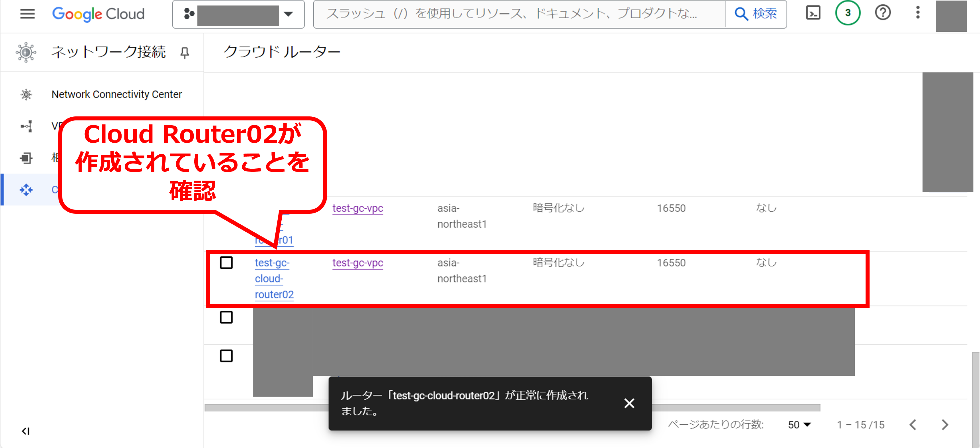This screenshot has width=980, height=448.
Task: Check the test-gc-cloud-router02 row checkbox
Action: pos(226,263)
